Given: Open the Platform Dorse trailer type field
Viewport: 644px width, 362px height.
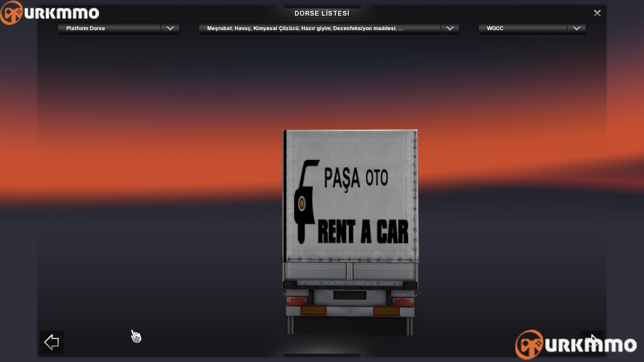Looking at the screenshot, I should point(109,29).
